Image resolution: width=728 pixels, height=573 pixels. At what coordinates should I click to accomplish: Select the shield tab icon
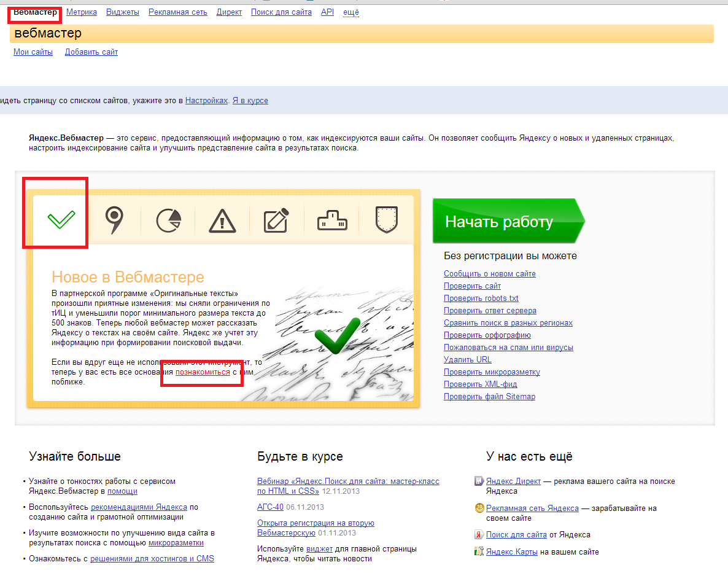point(386,220)
